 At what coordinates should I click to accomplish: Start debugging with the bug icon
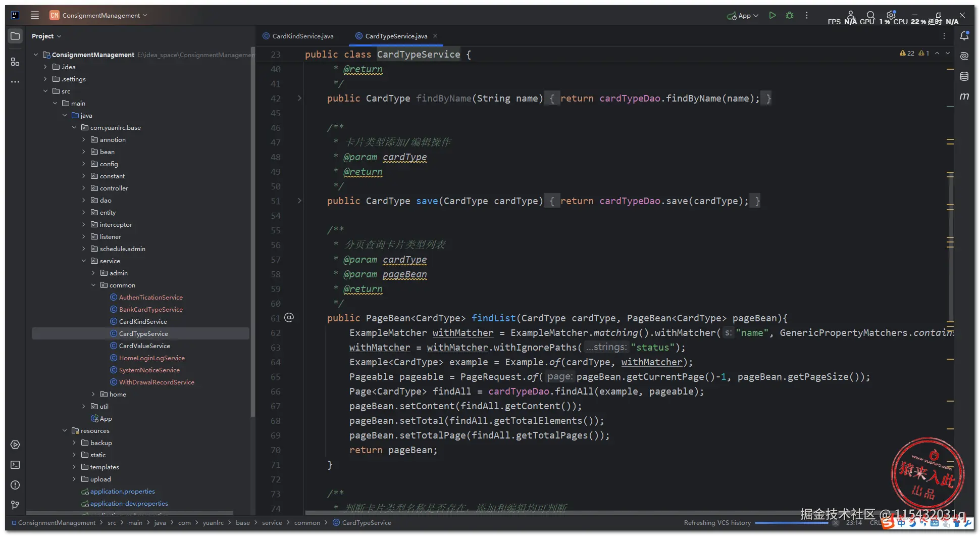pos(790,15)
